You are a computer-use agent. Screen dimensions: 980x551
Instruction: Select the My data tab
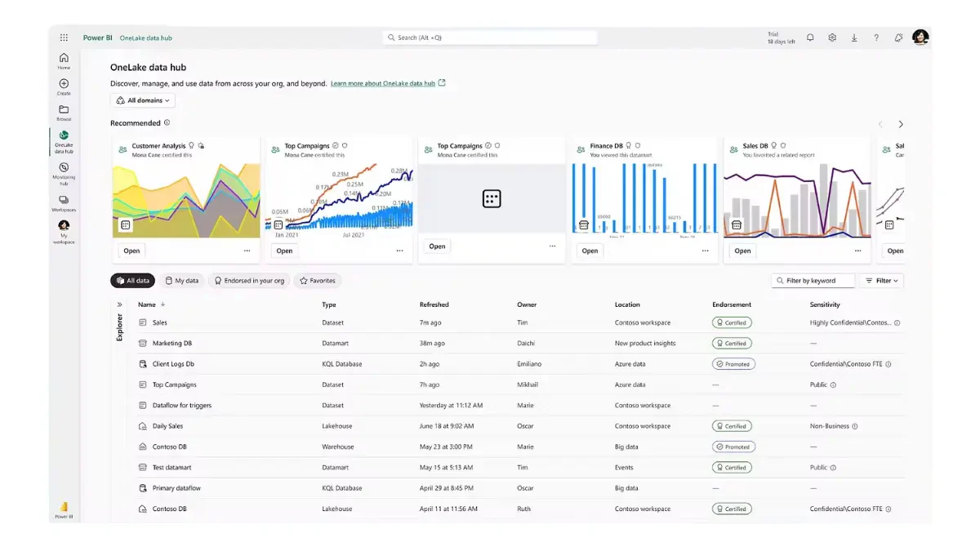pyautogui.click(x=181, y=280)
